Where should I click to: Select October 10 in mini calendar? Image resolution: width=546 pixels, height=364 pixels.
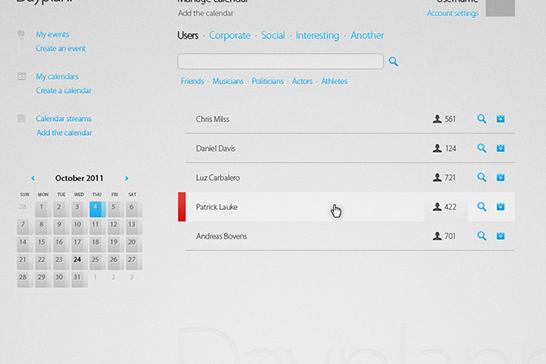79,226
